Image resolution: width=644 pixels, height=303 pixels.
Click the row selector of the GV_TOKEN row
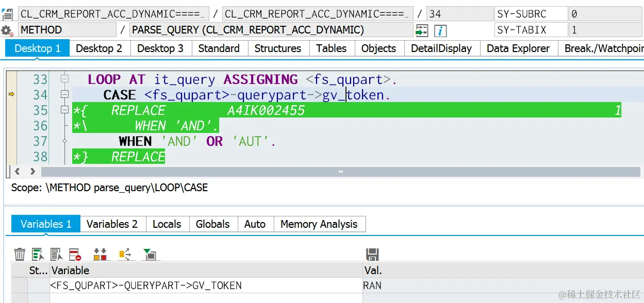tap(20, 285)
